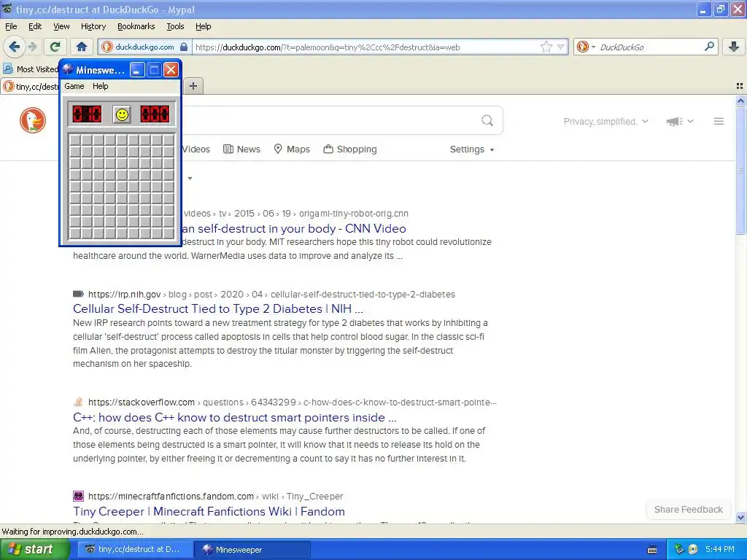Screen dimensions: 747x560
Task: Click the first system tray icon next to clock
Action: (x=679, y=549)
